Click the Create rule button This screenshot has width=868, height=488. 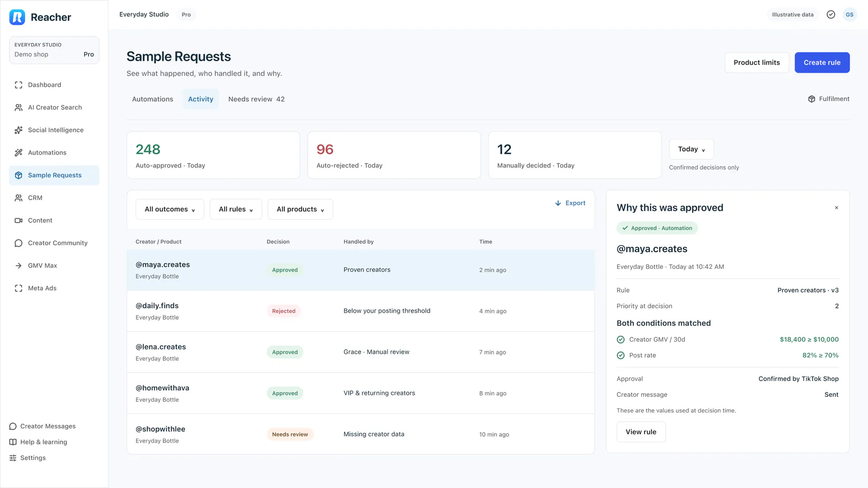pyautogui.click(x=822, y=62)
